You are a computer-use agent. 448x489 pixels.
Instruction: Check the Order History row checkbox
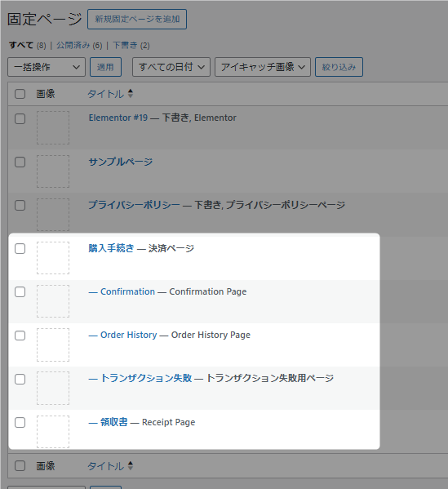tap(20, 336)
